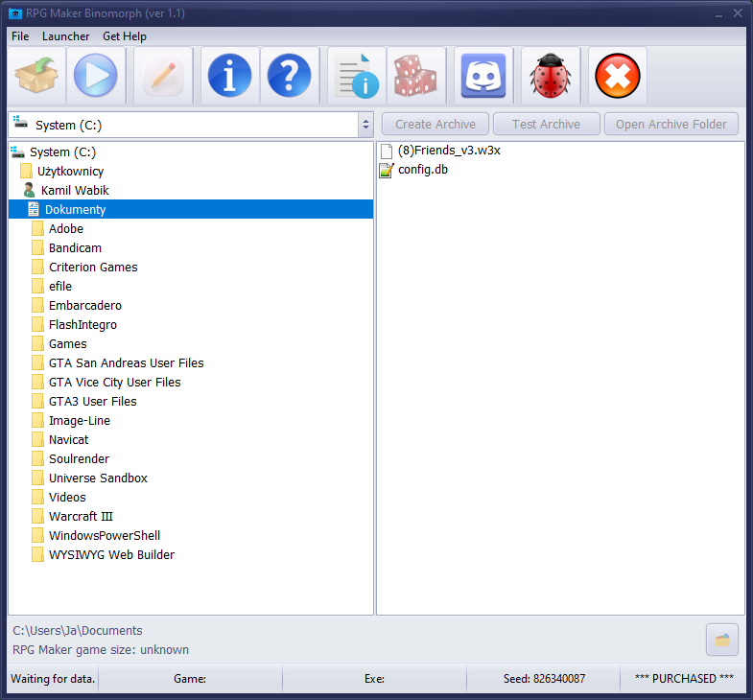Open the Discord icon
This screenshot has height=700, width=753.
(483, 76)
